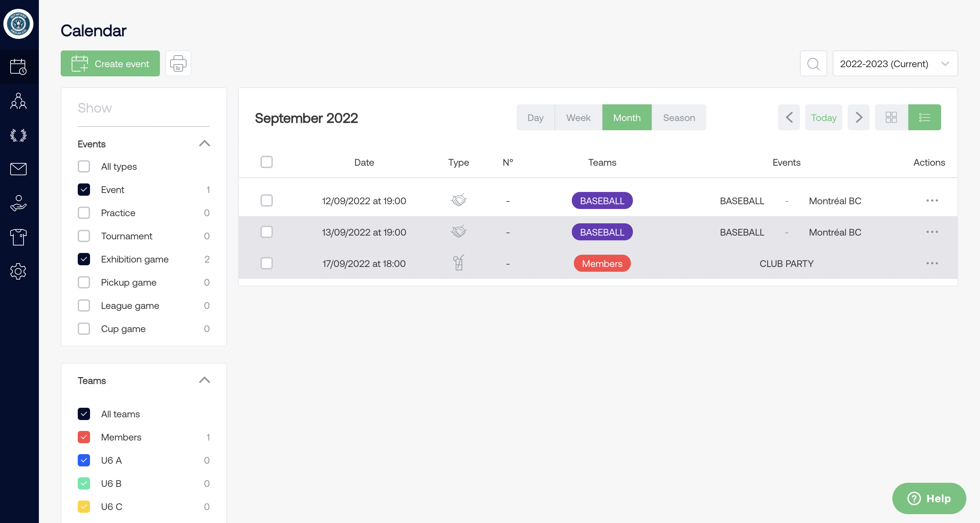Jump to Today in the calendar
Image resolution: width=980 pixels, height=523 pixels.
click(x=823, y=118)
